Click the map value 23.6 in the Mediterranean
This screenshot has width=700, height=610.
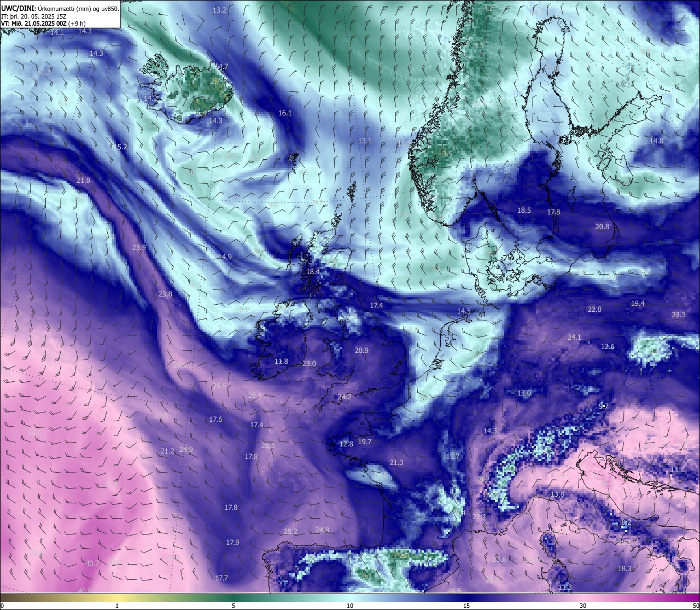(499, 560)
